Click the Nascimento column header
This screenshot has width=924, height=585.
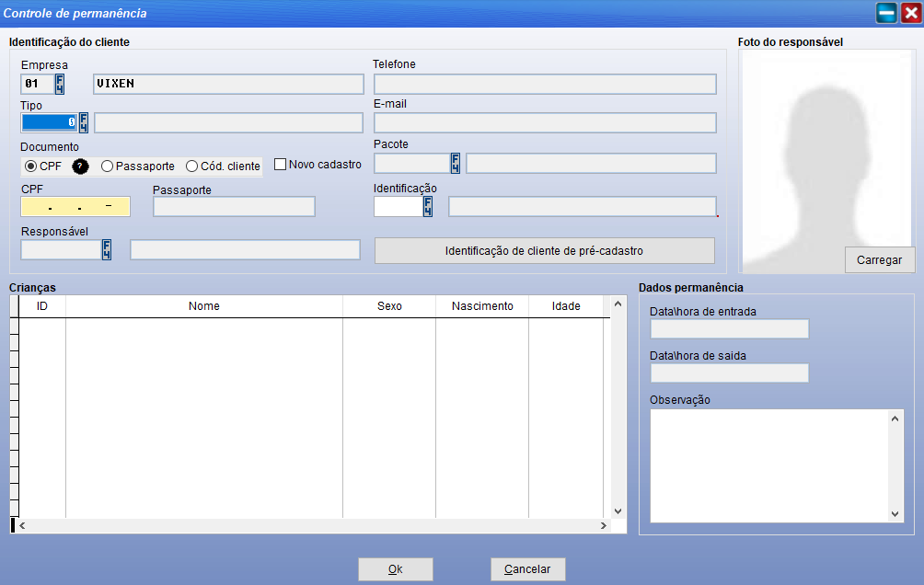(482, 306)
